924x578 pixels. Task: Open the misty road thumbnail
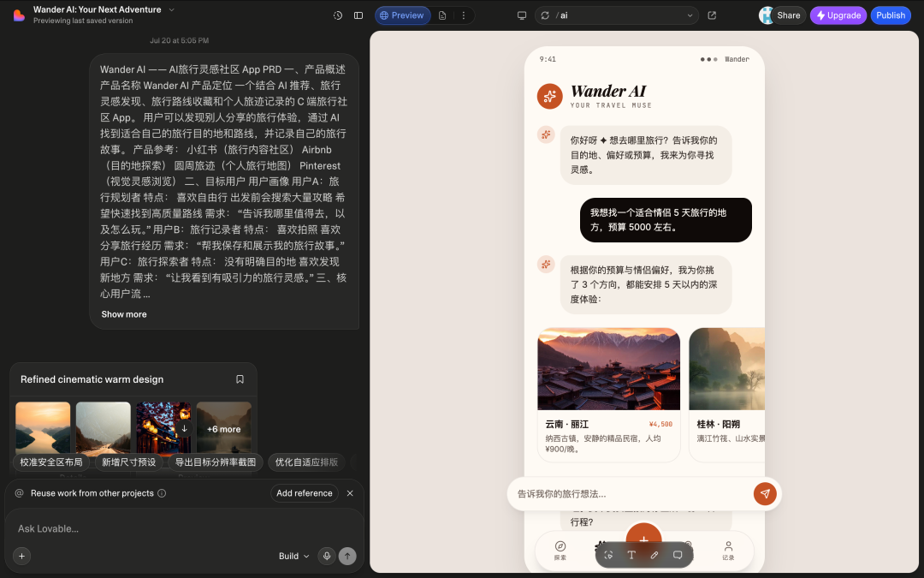click(104, 429)
